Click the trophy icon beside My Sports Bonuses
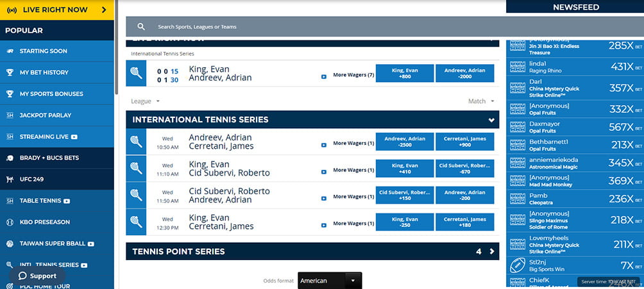This screenshot has height=289, width=644. point(10,94)
